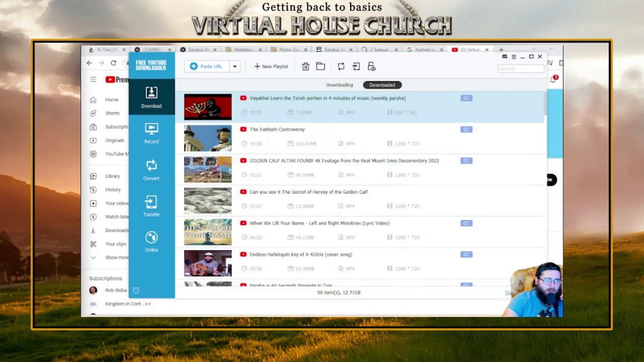
Task: Click the downloader Search field
Action: pyautogui.click(x=521, y=68)
